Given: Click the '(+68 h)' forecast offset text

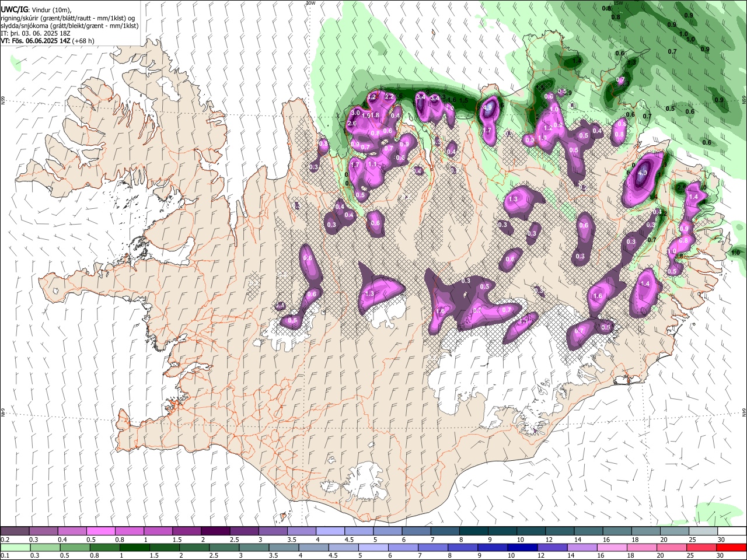Looking at the screenshot, I should (x=82, y=41).
